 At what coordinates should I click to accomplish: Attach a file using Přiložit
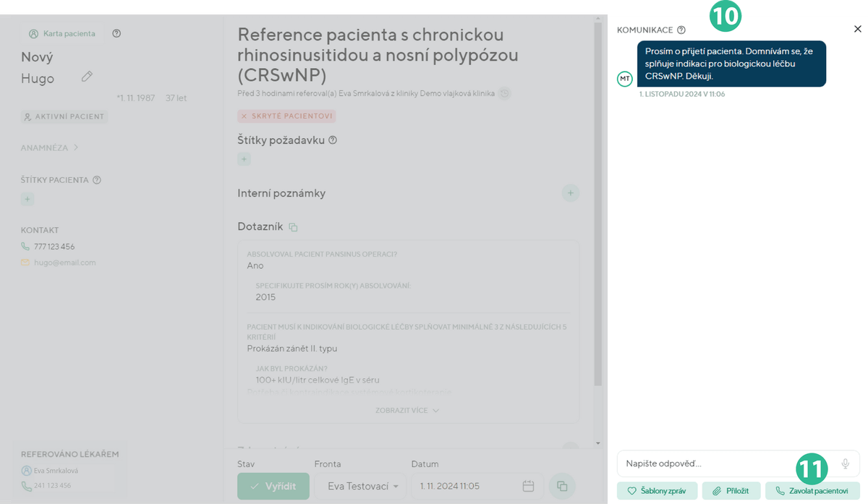[x=731, y=491]
